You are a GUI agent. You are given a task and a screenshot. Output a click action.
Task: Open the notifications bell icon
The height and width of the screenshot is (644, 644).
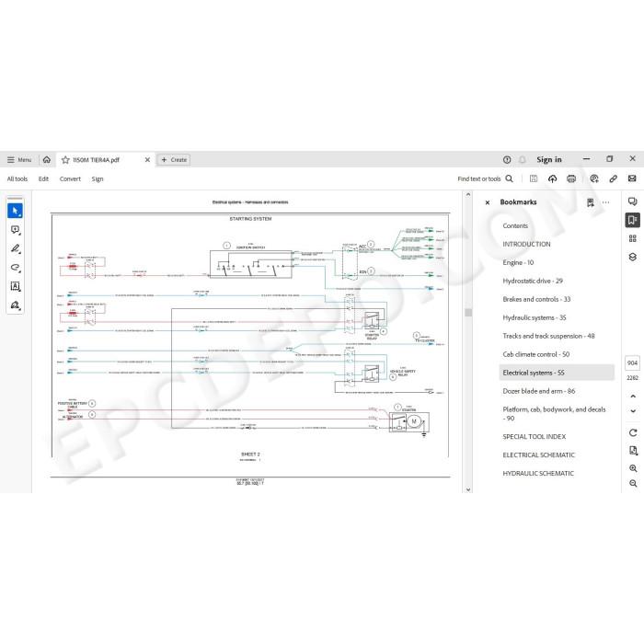pos(522,160)
